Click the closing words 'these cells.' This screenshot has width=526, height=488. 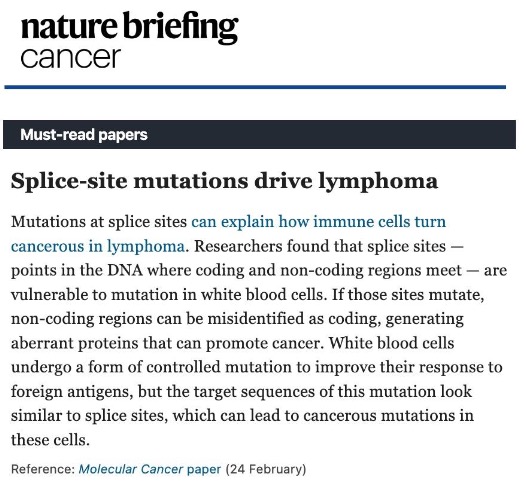pos(50,440)
